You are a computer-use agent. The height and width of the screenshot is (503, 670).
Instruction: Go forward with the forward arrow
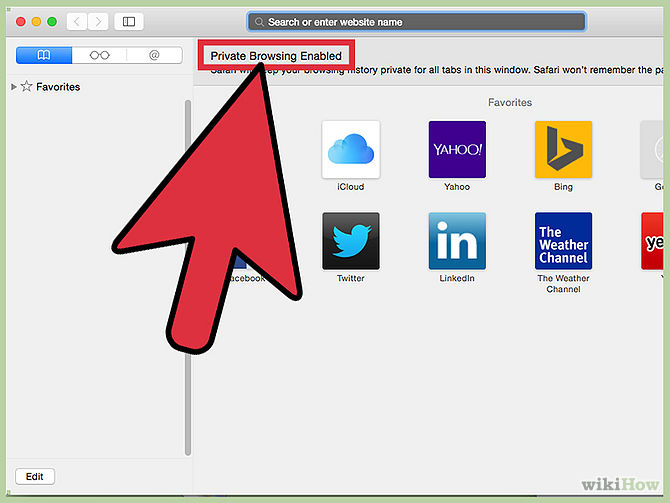tap(98, 21)
